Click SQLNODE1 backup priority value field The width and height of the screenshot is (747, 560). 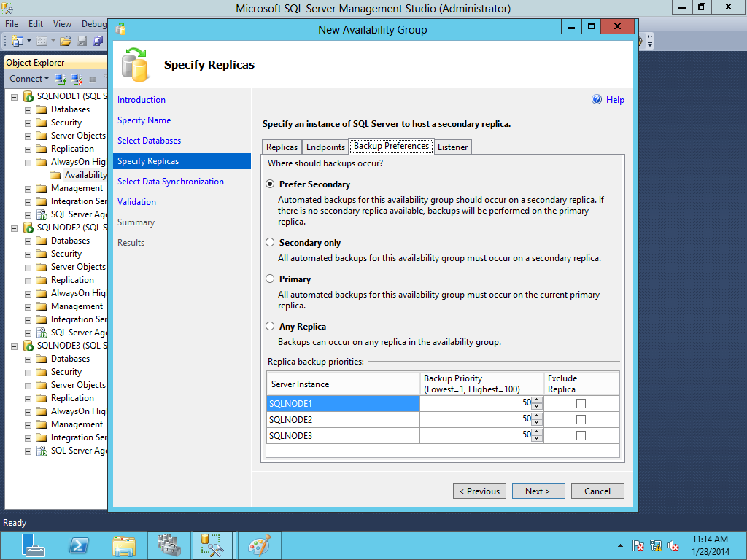coord(476,403)
